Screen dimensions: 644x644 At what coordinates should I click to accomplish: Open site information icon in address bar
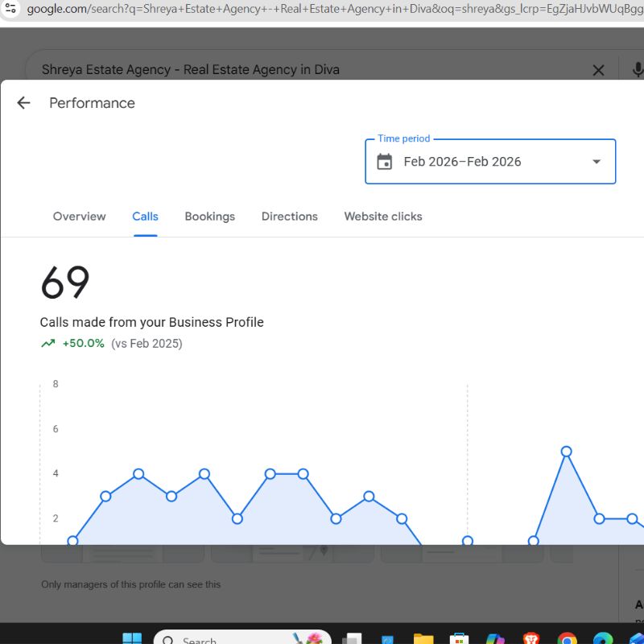click(10, 10)
